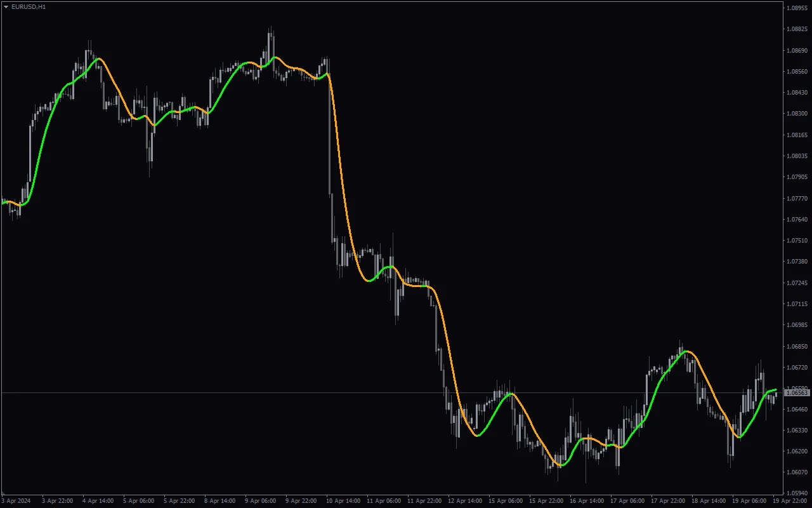Click the 1.06200 price scale label

(797, 451)
